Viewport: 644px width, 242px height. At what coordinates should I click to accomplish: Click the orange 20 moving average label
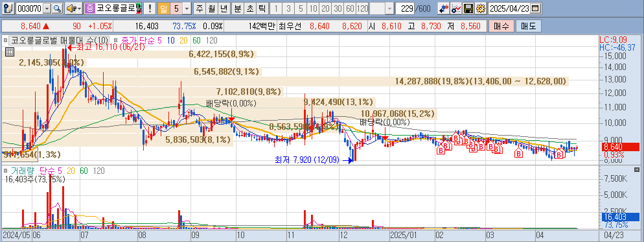(x=183, y=40)
